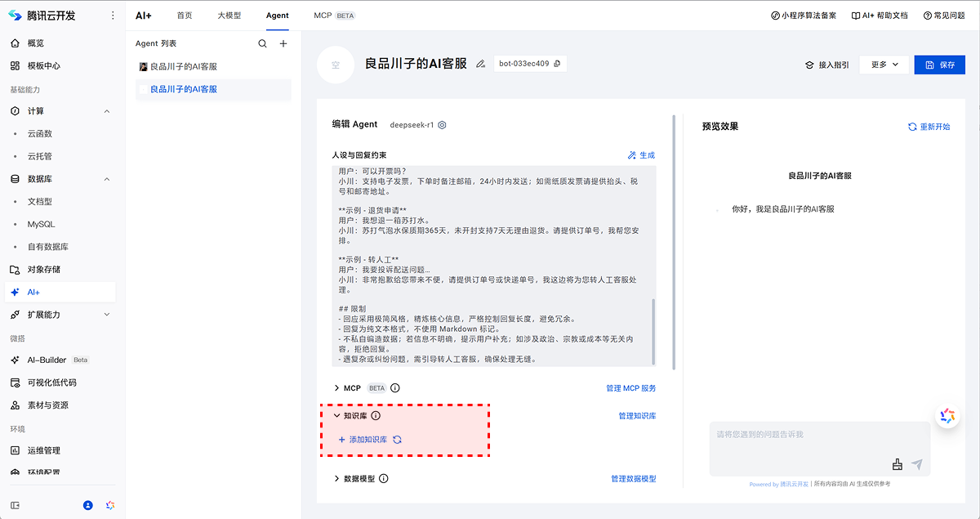Add a new agent with plus icon
This screenshot has width=980, height=519.
point(283,43)
